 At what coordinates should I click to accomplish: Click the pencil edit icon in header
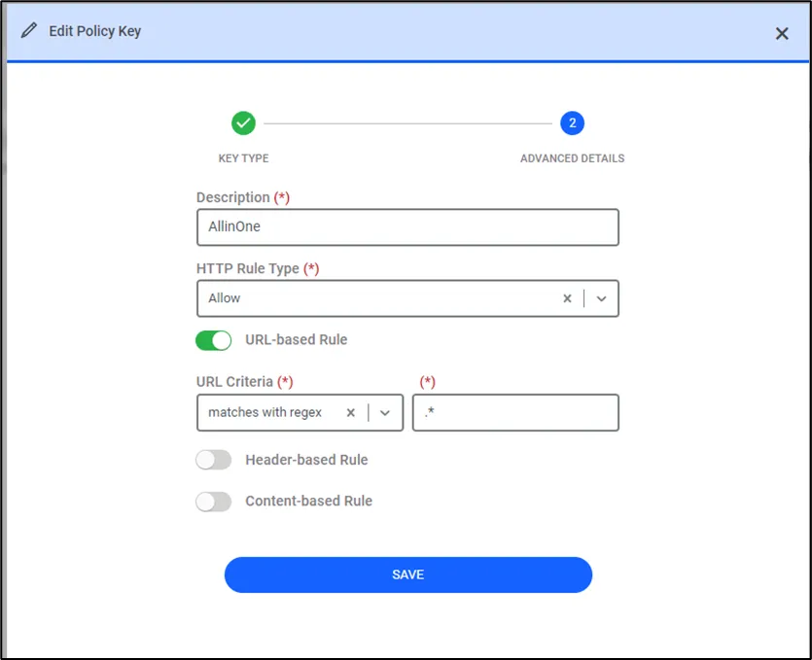click(x=29, y=30)
